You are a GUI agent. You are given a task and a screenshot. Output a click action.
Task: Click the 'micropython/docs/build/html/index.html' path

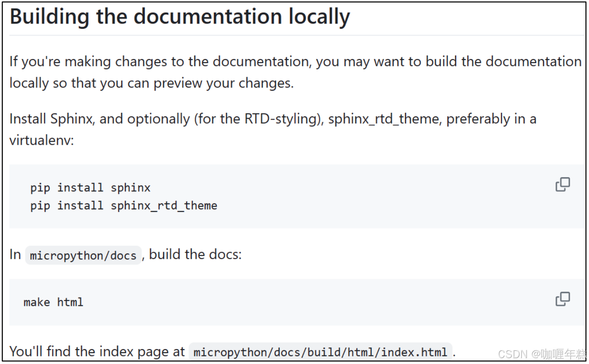(320, 352)
